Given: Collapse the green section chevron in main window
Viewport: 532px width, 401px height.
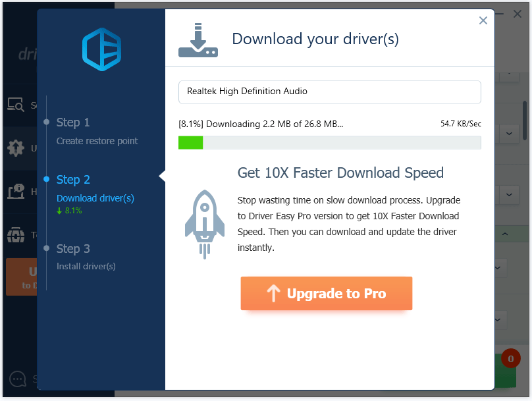Looking at the screenshot, I should pyautogui.click(x=505, y=234).
